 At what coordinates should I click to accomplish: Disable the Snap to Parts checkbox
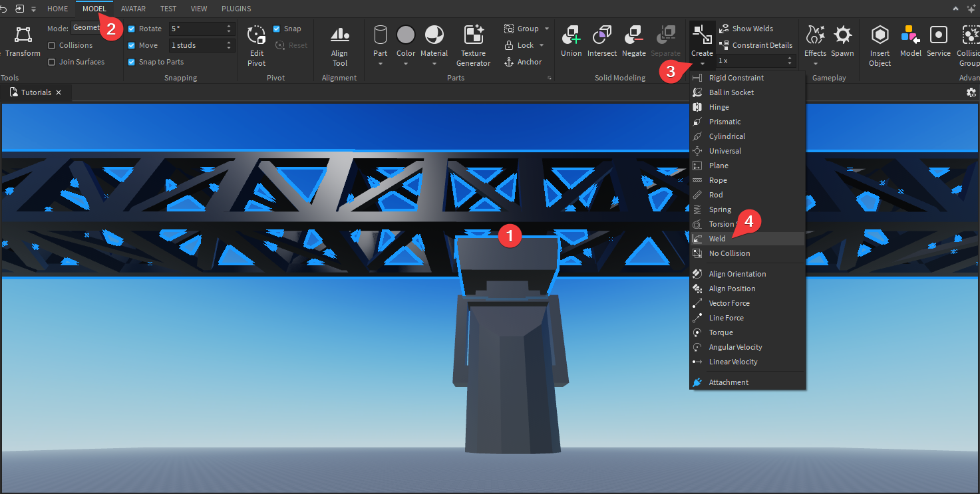click(x=131, y=62)
